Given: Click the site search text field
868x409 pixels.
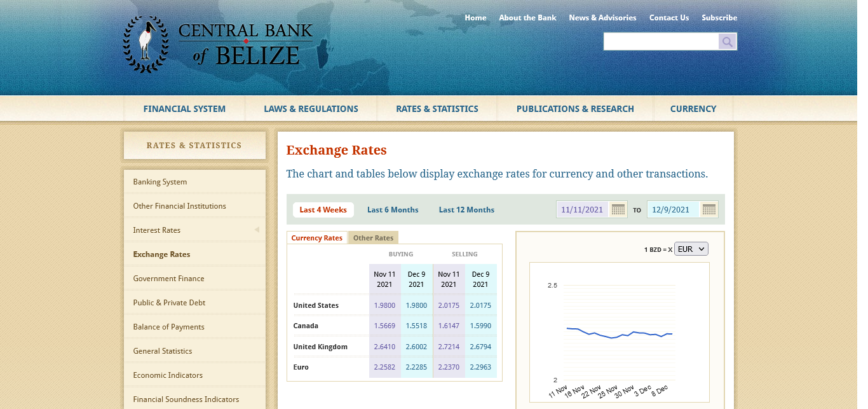Looking at the screenshot, I should (x=661, y=42).
